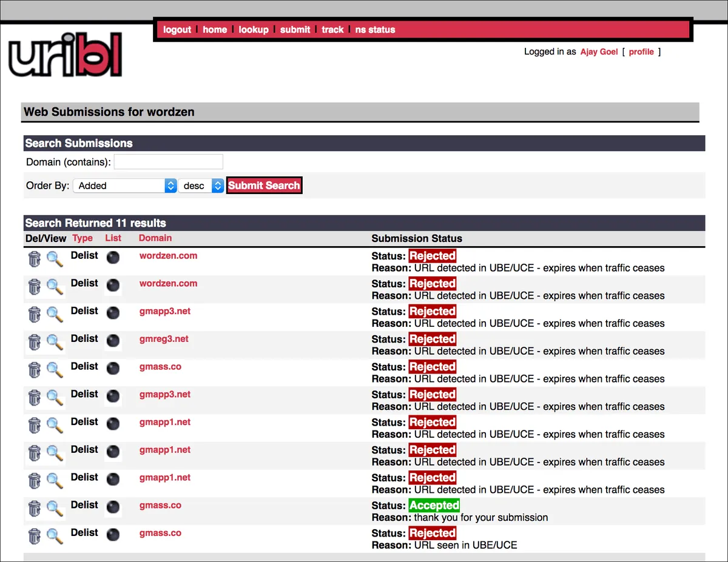Click the green Accepted status badge
The width and height of the screenshot is (728, 562).
tap(434, 506)
